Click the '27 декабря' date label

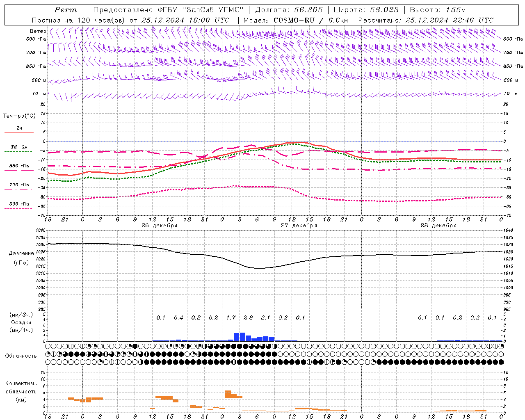click(x=299, y=226)
